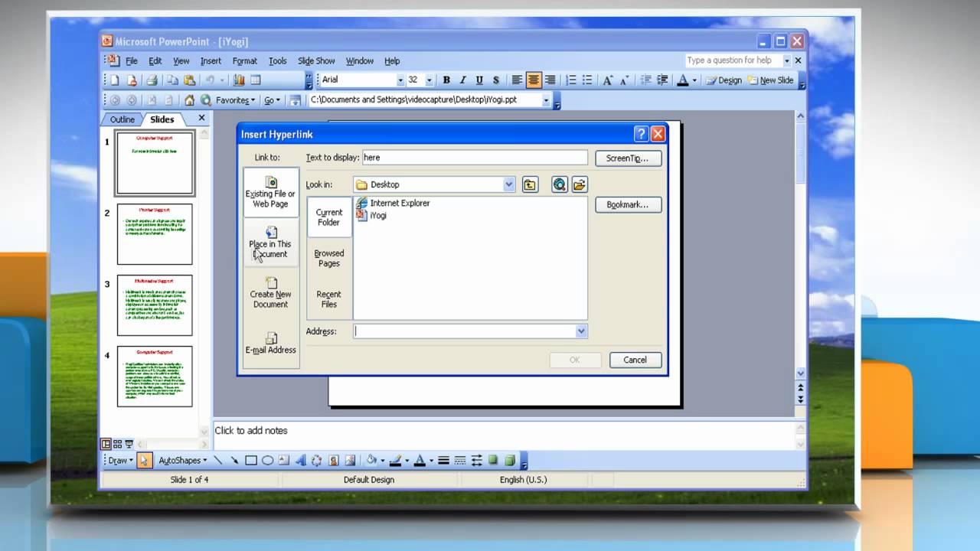Image resolution: width=980 pixels, height=551 pixels.
Task: Start Slide Show view button
Action: [129, 444]
